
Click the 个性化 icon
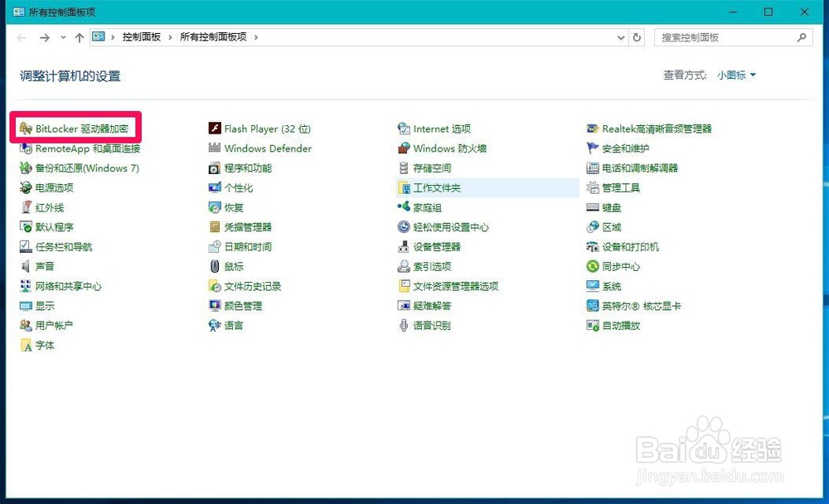point(215,187)
